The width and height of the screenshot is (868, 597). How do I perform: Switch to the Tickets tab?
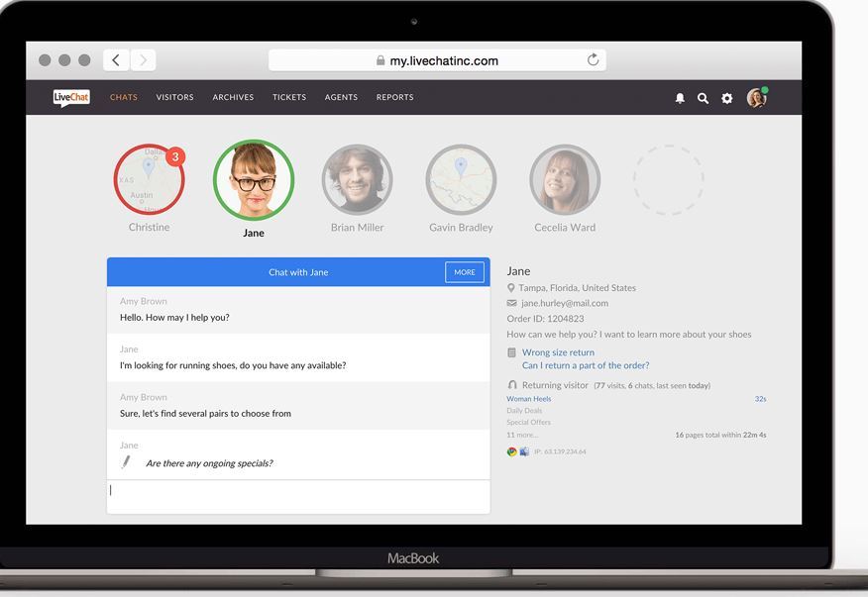pyautogui.click(x=289, y=97)
